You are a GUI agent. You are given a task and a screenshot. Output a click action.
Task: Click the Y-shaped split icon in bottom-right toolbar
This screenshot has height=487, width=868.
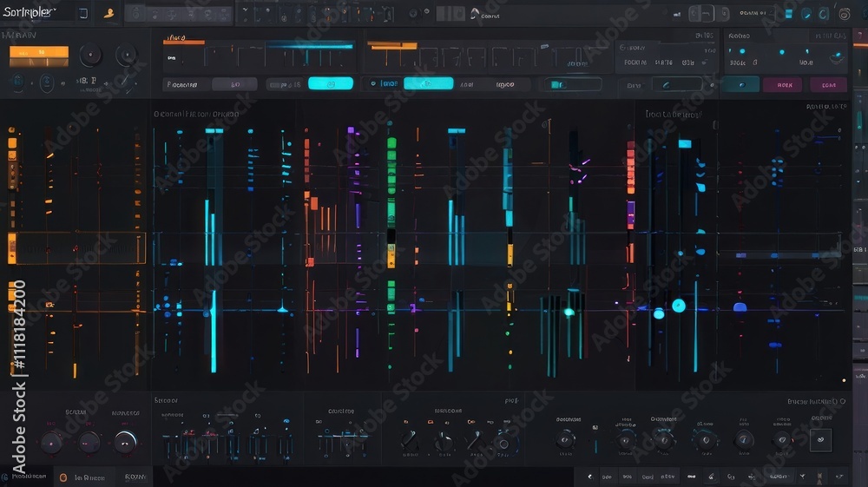802,477
